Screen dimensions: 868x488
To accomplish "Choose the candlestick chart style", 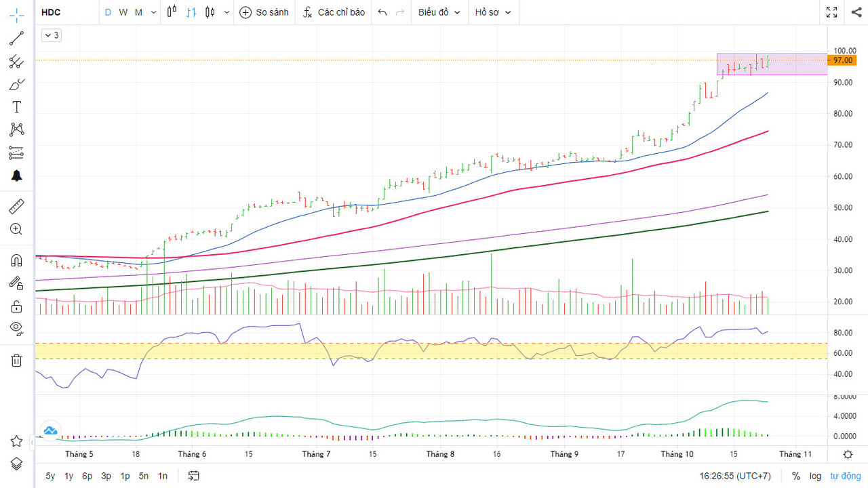I will (x=172, y=12).
